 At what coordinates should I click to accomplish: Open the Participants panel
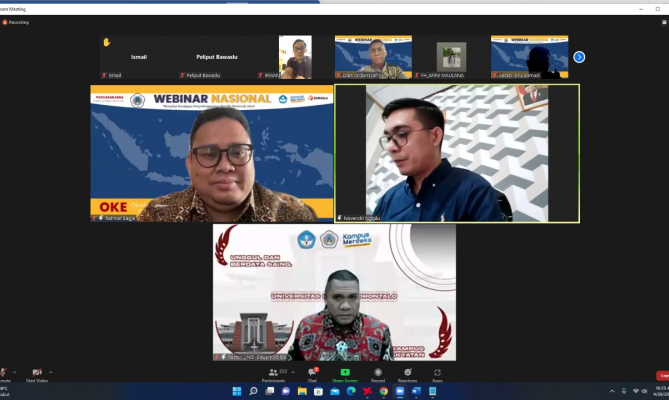pos(273,373)
